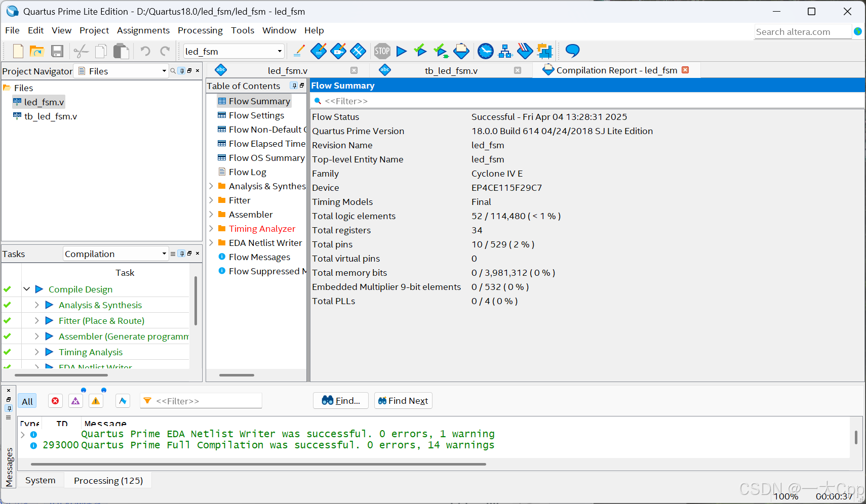Select tb_led_fsm.v in Project Navigator
Screen dimensions: 866x504
tap(51, 116)
